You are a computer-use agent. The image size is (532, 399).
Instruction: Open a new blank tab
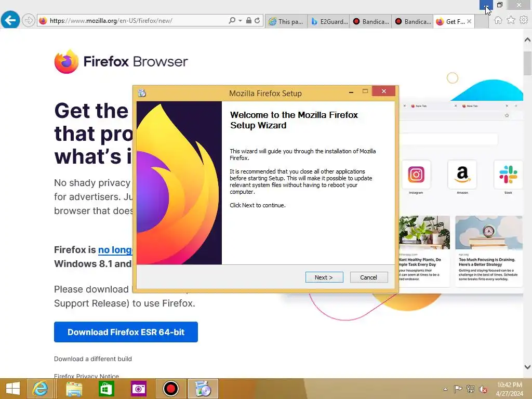481,21
